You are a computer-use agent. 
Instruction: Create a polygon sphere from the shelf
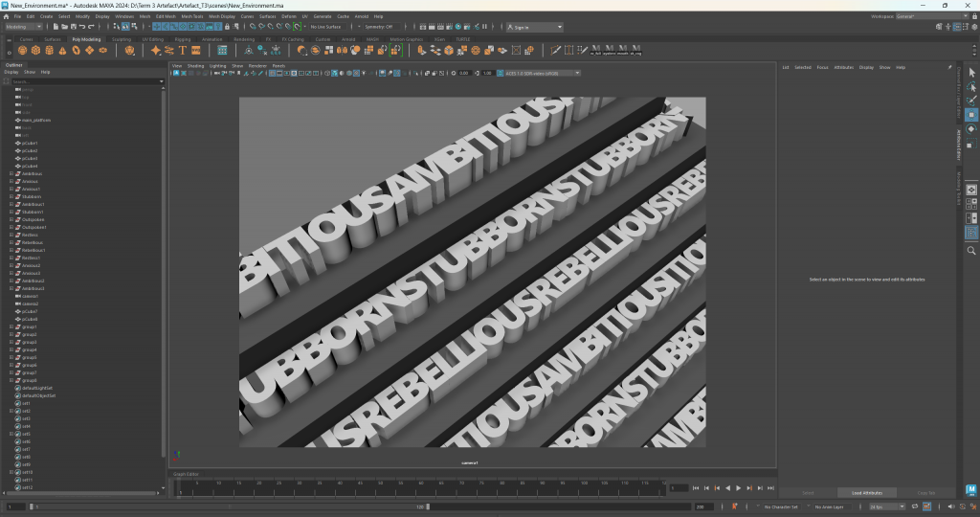point(23,50)
